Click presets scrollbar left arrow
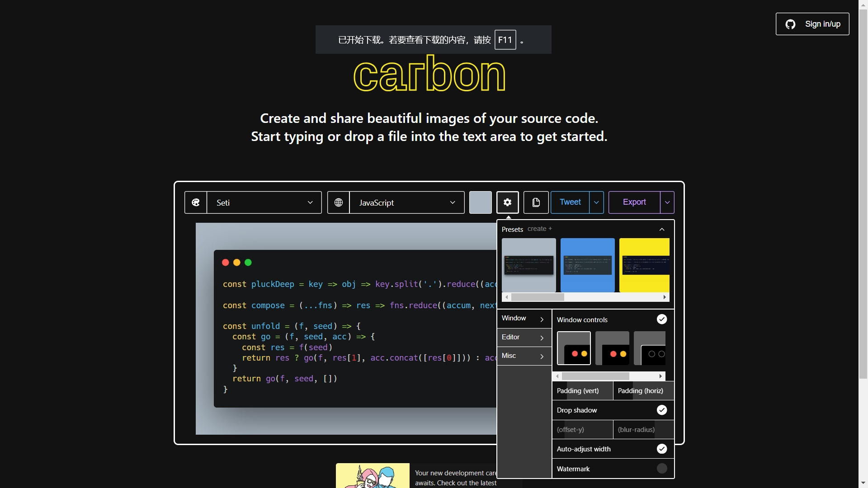 click(507, 297)
